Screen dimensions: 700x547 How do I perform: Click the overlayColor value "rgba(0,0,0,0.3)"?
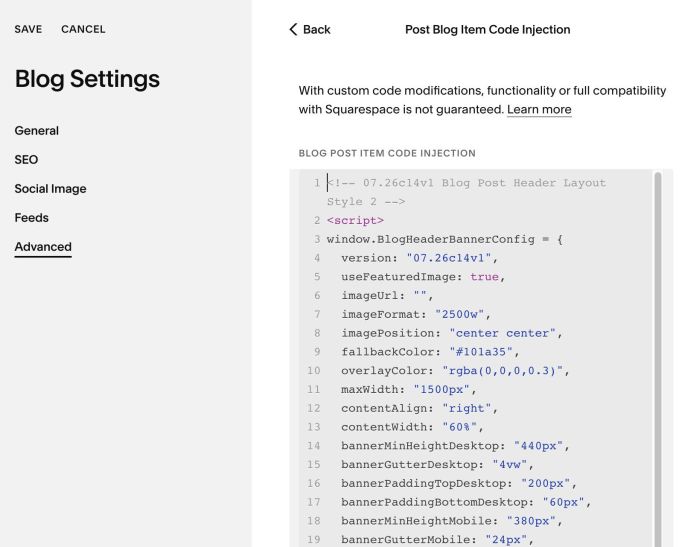[503, 371]
